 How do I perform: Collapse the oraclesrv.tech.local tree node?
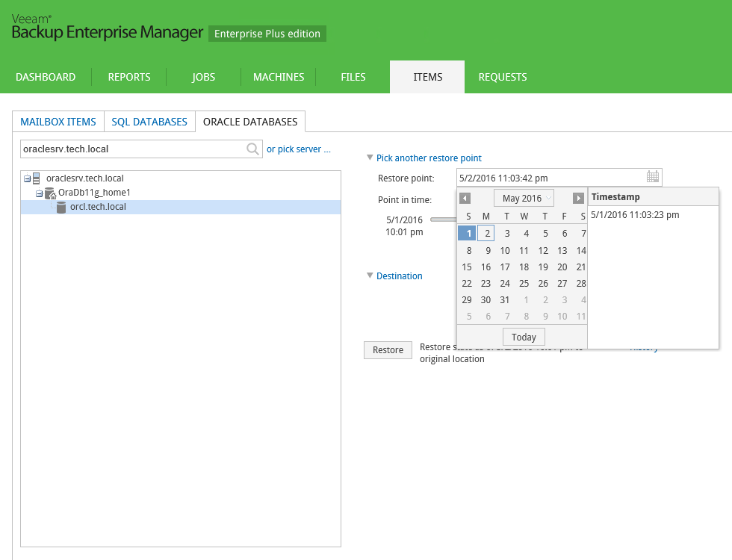(27, 178)
